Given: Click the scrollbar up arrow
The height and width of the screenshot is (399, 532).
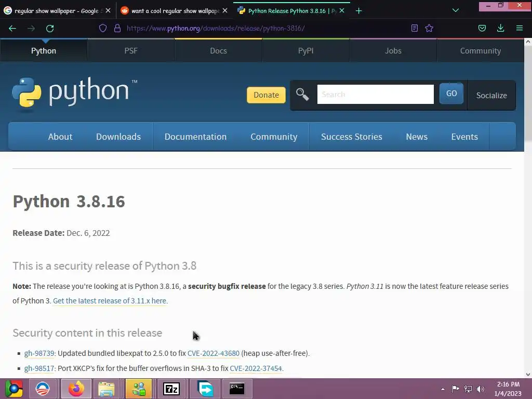Looking at the screenshot, I should pos(528,42).
